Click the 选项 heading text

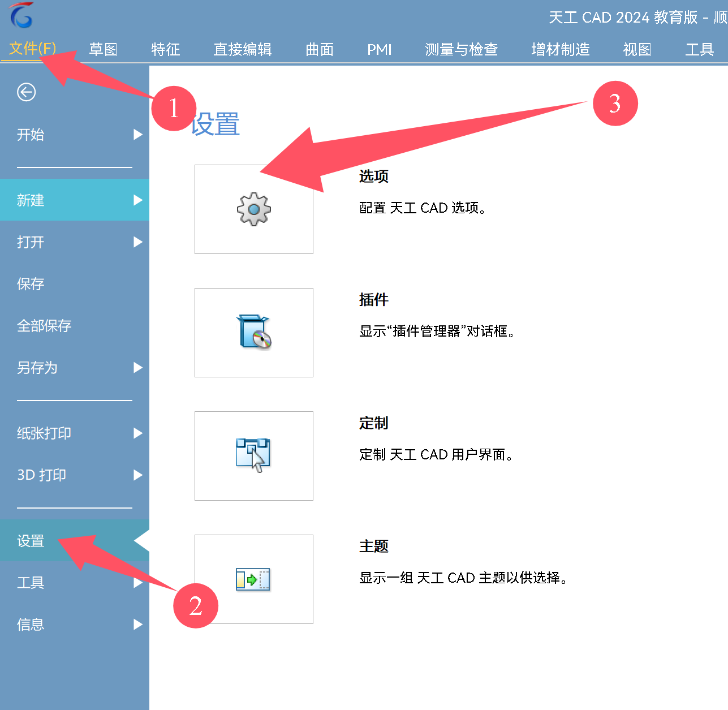[374, 177]
